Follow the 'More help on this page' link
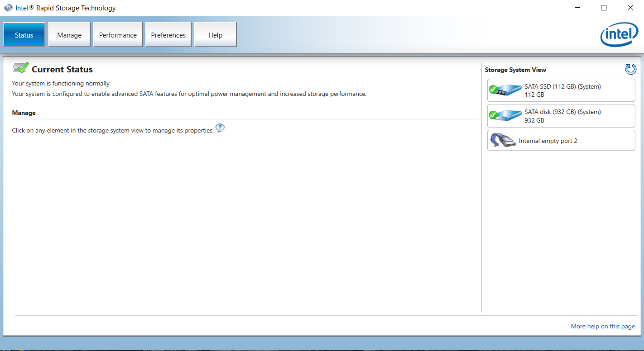644x351 pixels. (x=603, y=326)
